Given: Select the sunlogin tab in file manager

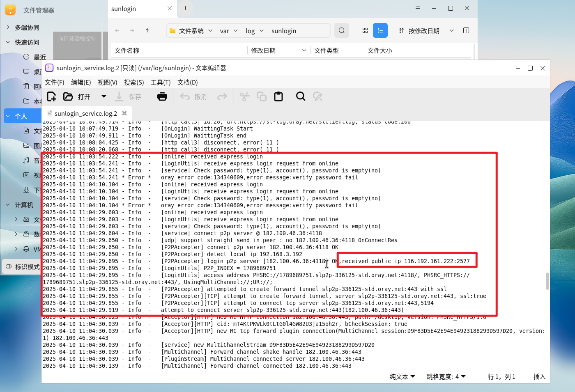Looking at the screenshot, I should pyautogui.click(x=143, y=9).
